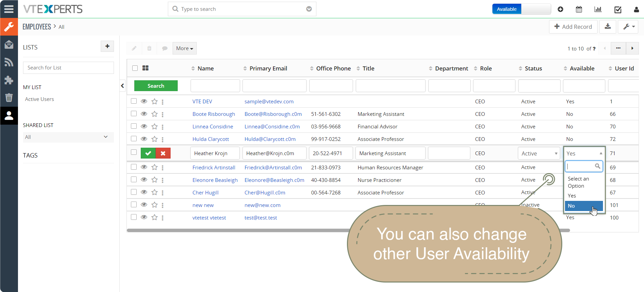Image resolution: width=644 pixels, height=292 pixels.
Task: Select the Boote Risborough row checkbox
Action: (x=134, y=113)
